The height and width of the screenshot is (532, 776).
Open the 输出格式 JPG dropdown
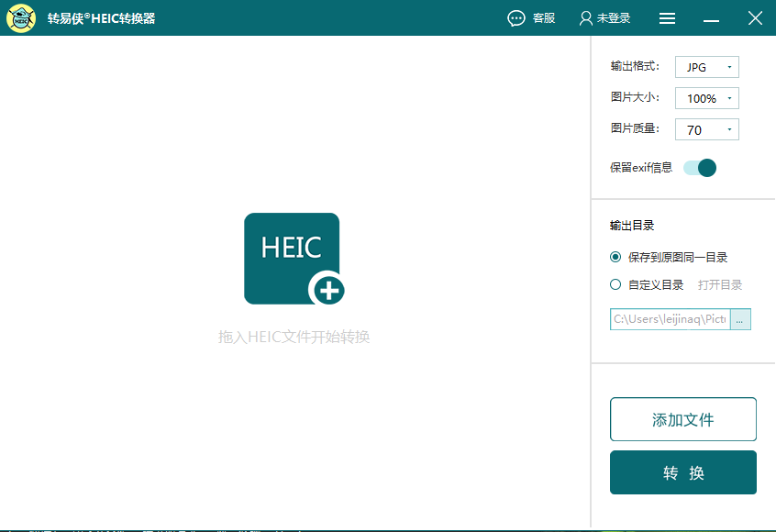706,67
